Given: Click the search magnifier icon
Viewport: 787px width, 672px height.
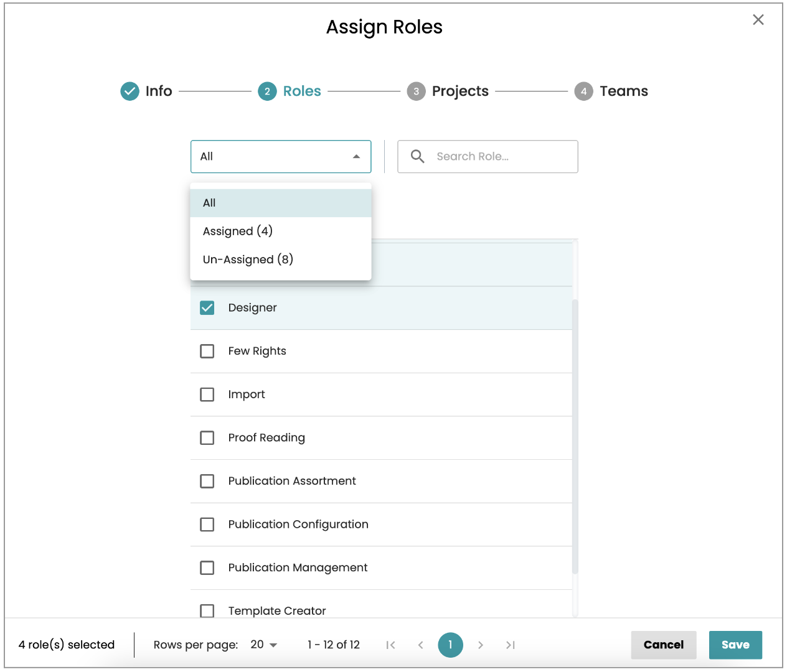Looking at the screenshot, I should pyautogui.click(x=417, y=156).
